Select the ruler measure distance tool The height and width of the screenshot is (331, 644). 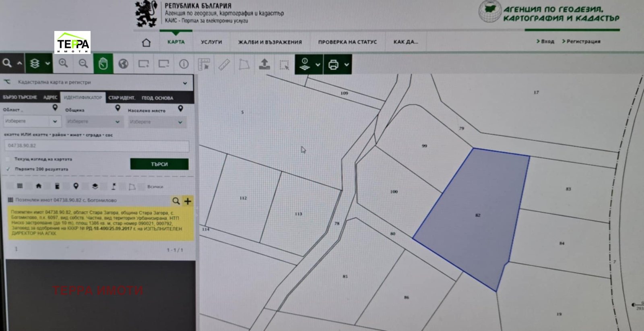[x=224, y=64]
